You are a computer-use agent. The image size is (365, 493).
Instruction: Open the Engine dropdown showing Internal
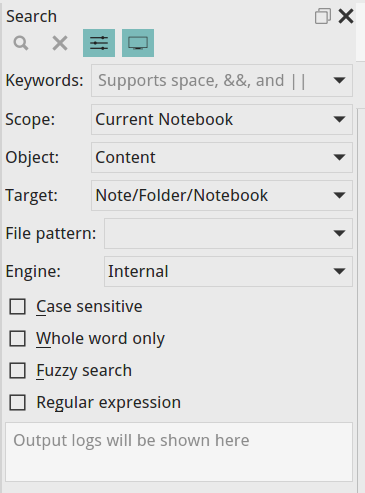pos(228,271)
